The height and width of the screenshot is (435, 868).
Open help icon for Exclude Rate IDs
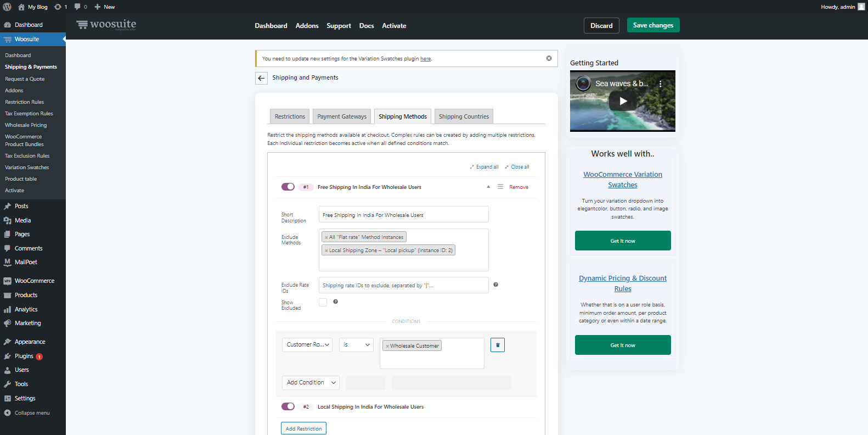click(495, 285)
